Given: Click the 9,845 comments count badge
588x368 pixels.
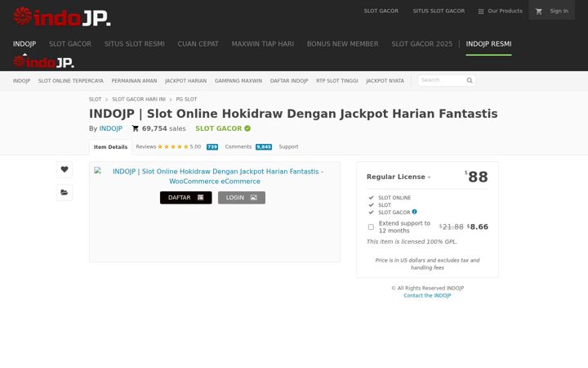Looking at the screenshot, I should click(264, 147).
